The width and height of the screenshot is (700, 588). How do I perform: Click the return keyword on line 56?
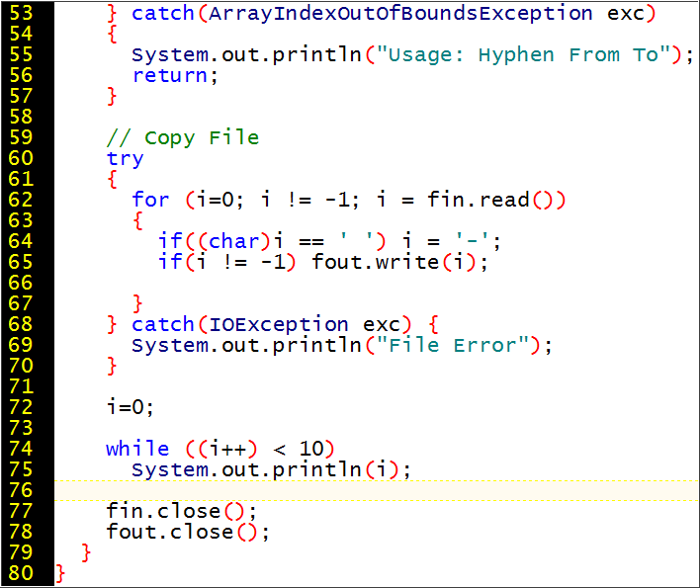[170, 76]
